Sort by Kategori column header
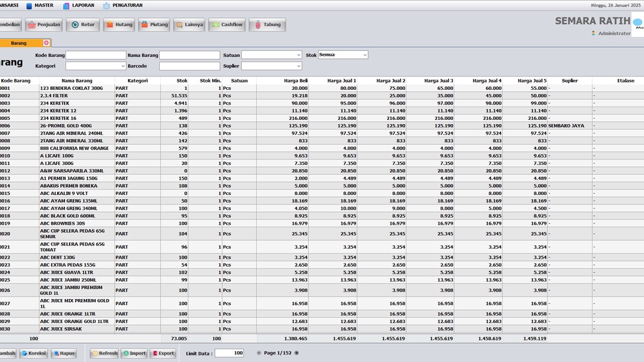 tap(138, 81)
